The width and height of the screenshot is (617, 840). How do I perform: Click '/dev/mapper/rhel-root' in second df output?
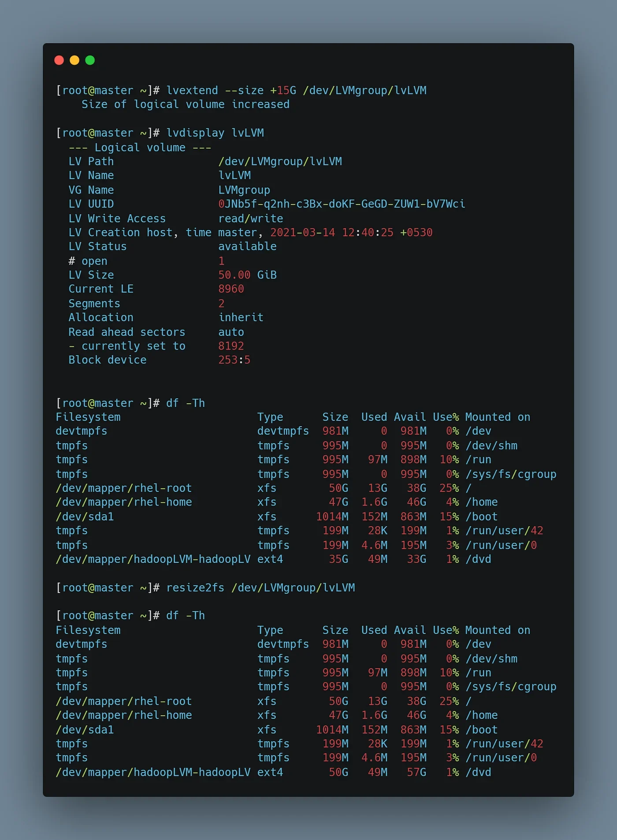click(124, 701)
